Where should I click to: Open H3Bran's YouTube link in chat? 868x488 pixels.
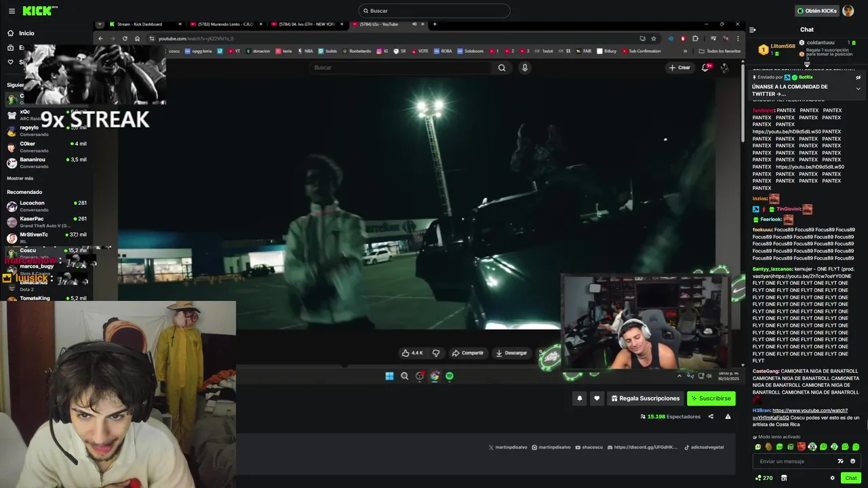tap(800, 414)
